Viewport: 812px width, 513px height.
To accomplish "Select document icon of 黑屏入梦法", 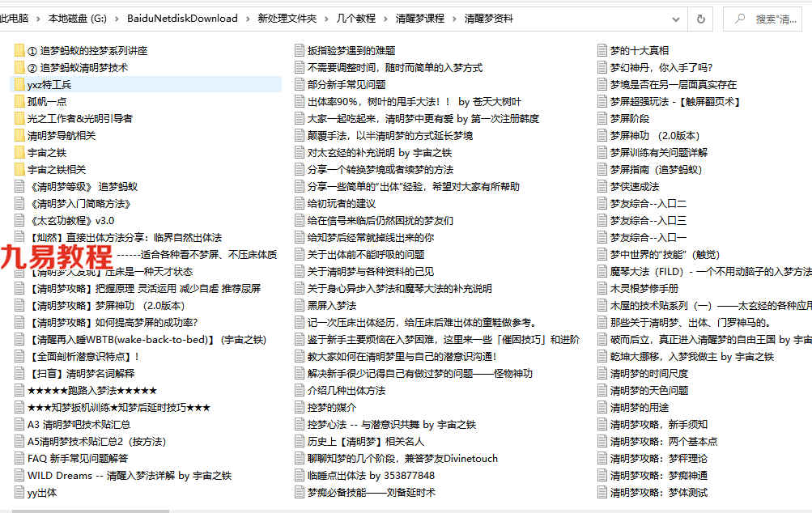I will (300, 306).
